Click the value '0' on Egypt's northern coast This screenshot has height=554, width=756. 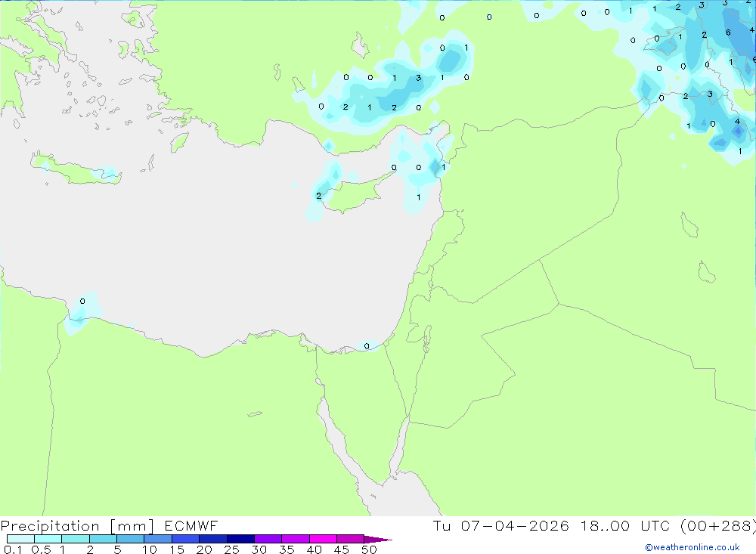[367, 346]
